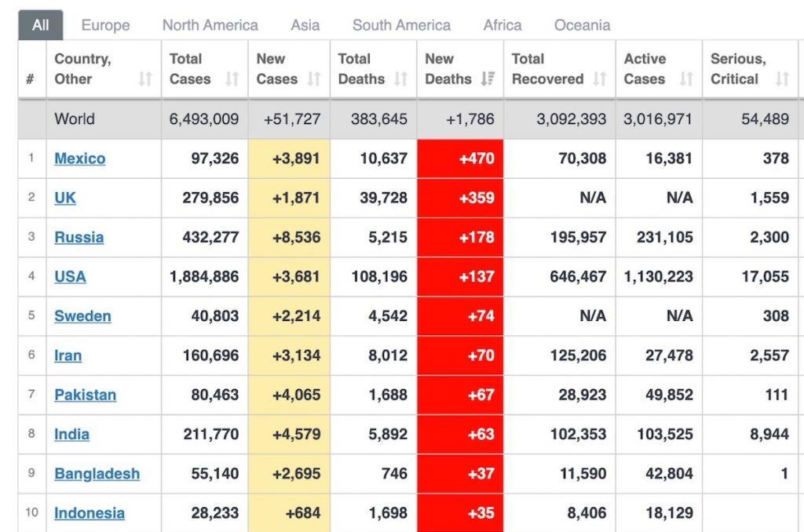Click Bangladesh total deaths 746
The height and width of the screenshot is (532, 804).
click(x=394, y=474)
